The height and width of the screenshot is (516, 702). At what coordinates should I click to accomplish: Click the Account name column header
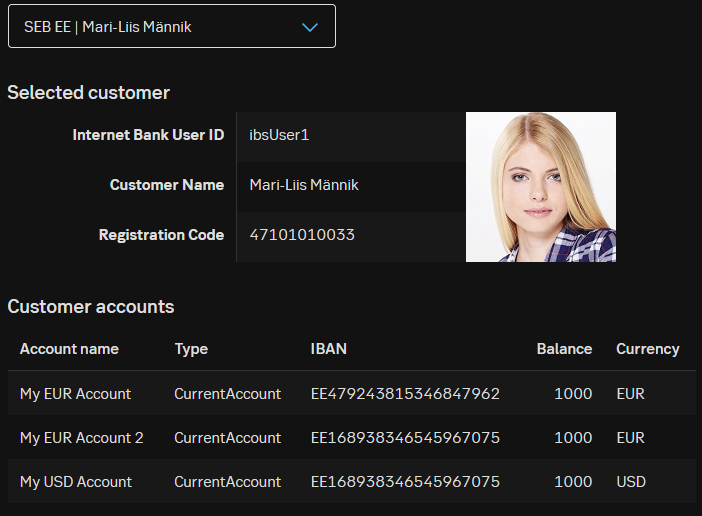(x=69, y=349)
